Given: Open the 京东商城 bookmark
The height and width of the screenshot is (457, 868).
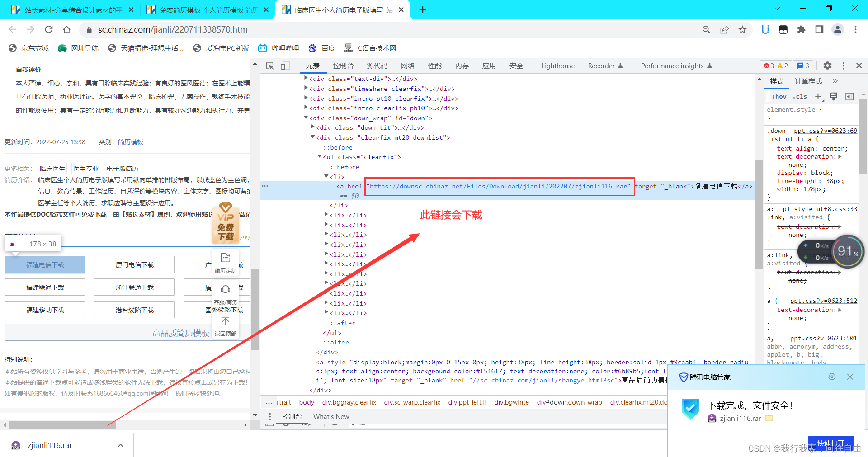Looking at the screenshot, I should click(x=29, y=48).
